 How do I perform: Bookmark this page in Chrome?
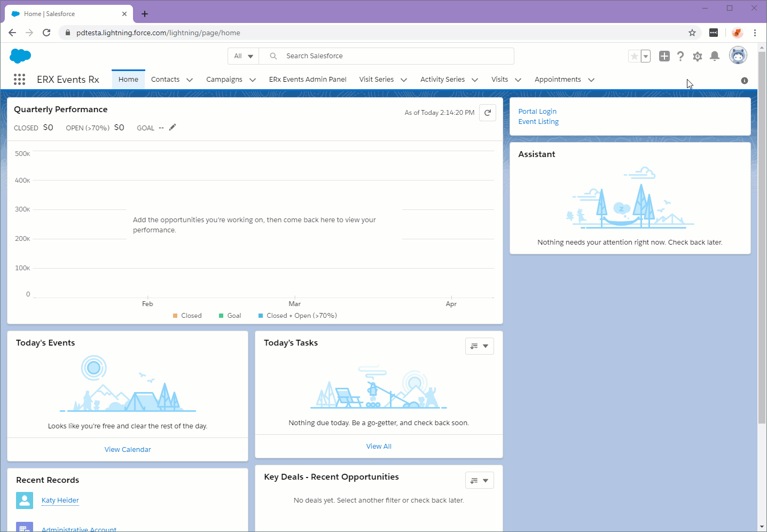(692, 33)
